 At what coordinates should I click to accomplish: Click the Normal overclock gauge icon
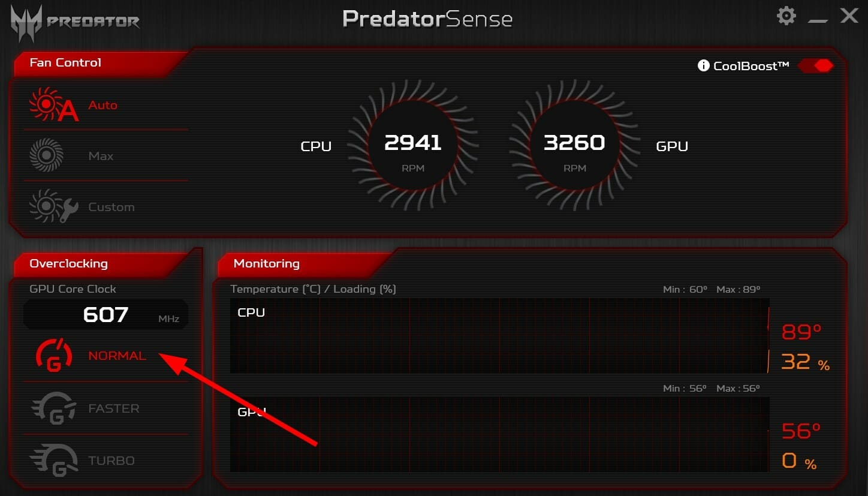point(54,355)
